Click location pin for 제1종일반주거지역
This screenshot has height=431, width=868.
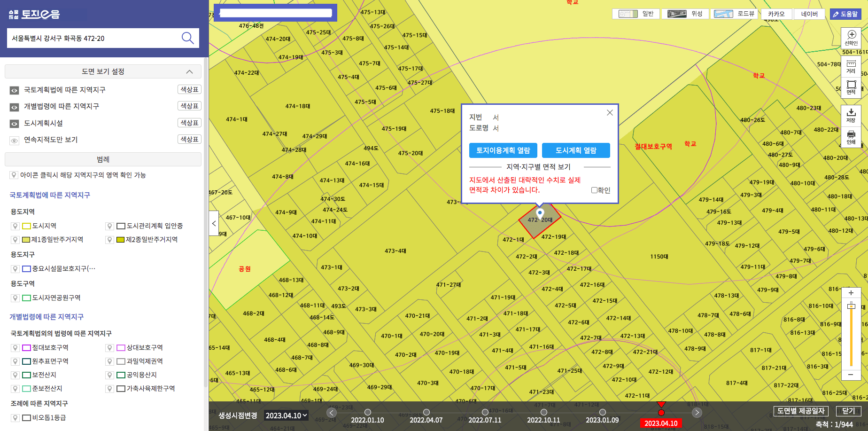15,240
